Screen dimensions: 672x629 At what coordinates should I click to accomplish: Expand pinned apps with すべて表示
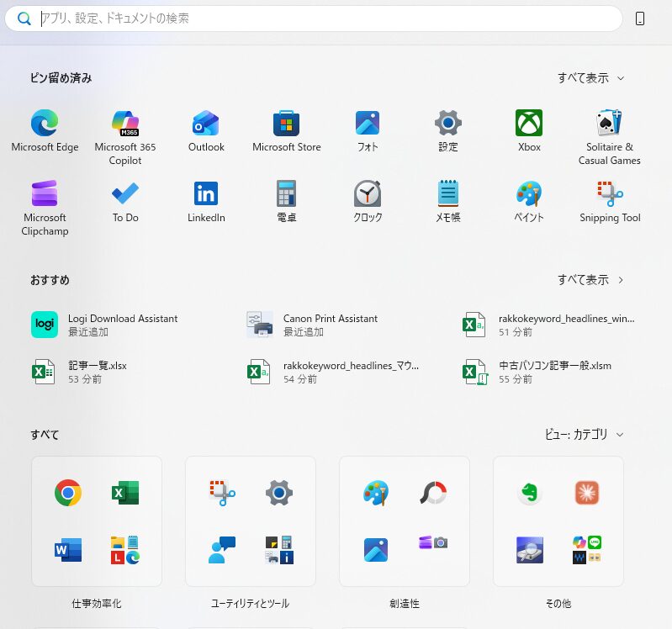(x=590, y=78)
